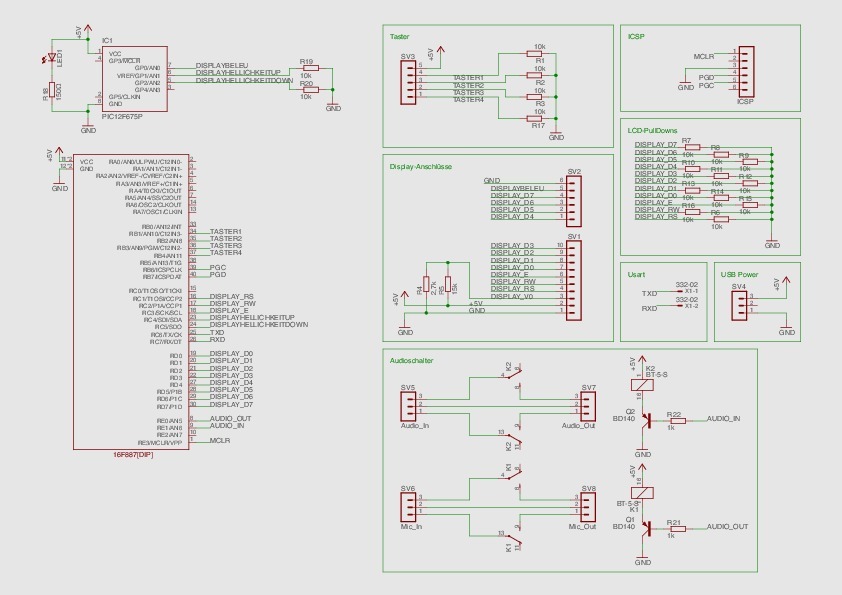Select the K1 relay coil symbol
The image size is (842, 595).
(x=642, y=492)
